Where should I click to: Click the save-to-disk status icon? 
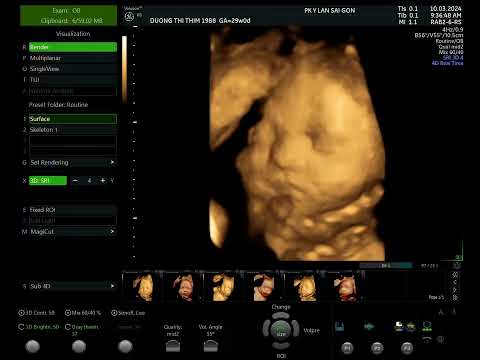(399, 326)
